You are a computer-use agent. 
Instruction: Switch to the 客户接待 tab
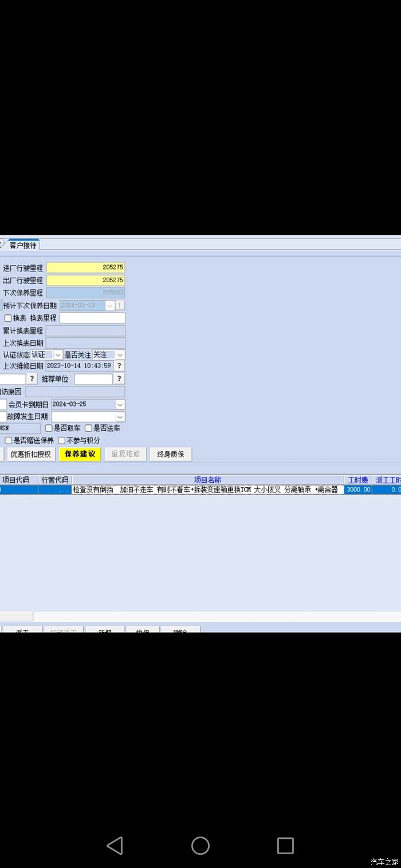pyautogui.click(x=23, y=245)
